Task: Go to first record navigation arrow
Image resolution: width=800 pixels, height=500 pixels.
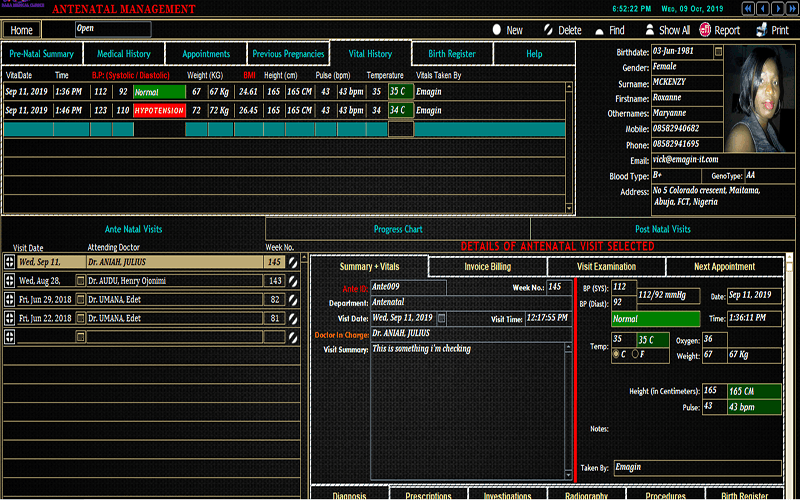Action: click(746, 8)
